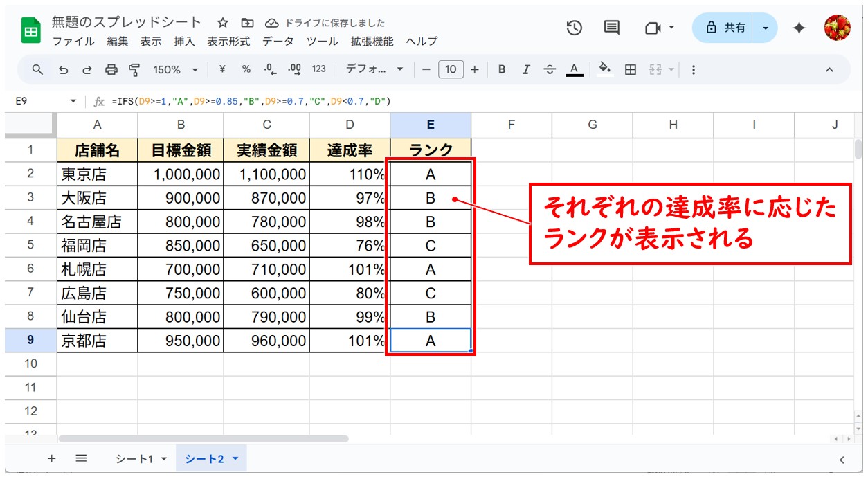Viewport: 868px width, 477px height.
Task: Toggle strikethrough formatting
Action: (550, 69)
